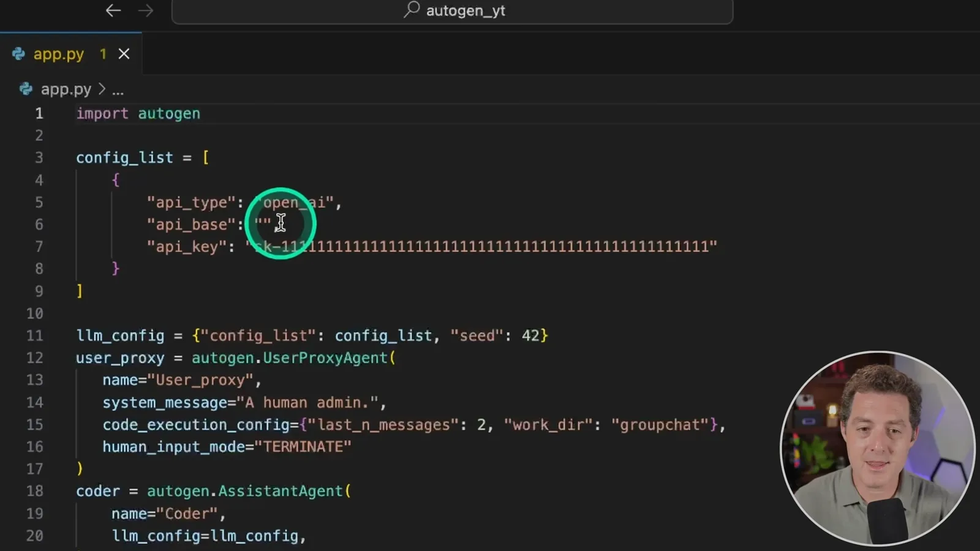This screenshot has height=551, width=980.
Task: Click 'config_list = [' on line 3
Action: [143, 158]
